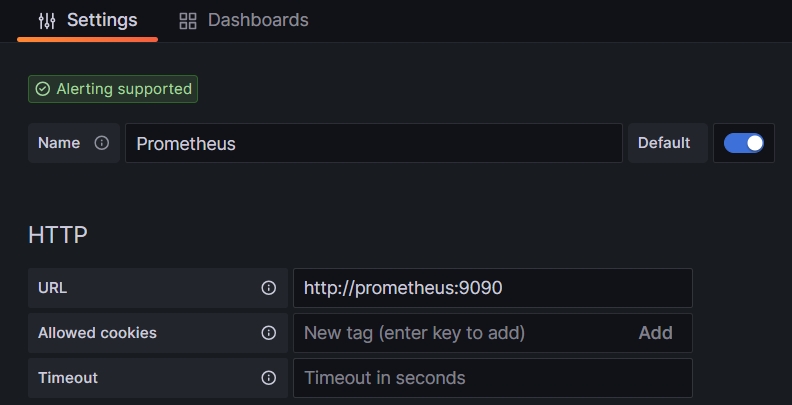Click the Alerting supported checkmark icon
This screenshot has height=405, width=792.
point(42,89)
